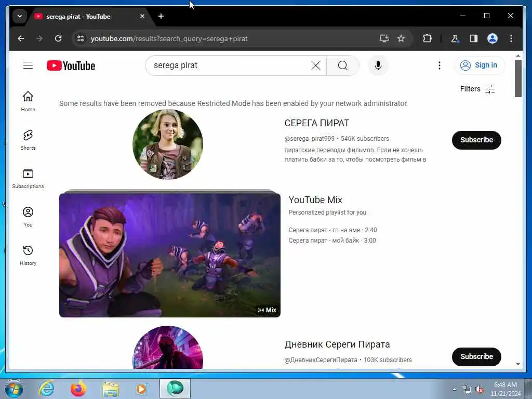This screenshot has height=399, width=532.
Task: Open the Chrome Labs flask icon
Action: tap(455, 38)
